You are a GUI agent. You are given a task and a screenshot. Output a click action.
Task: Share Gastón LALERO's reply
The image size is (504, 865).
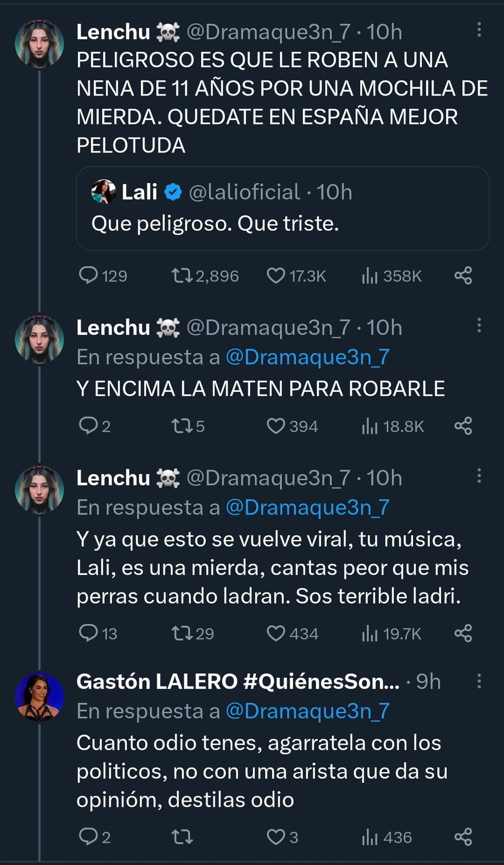463,837
